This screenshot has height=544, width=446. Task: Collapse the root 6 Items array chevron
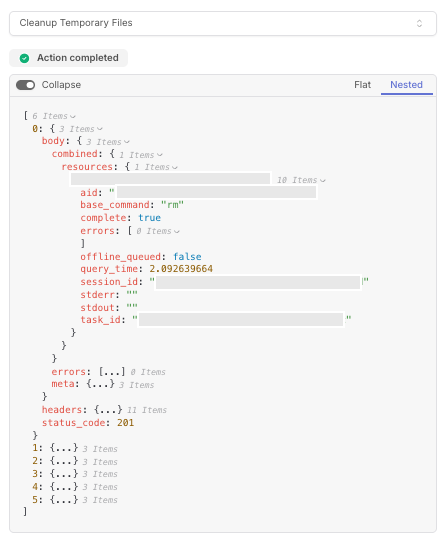(x=73, y=117)
